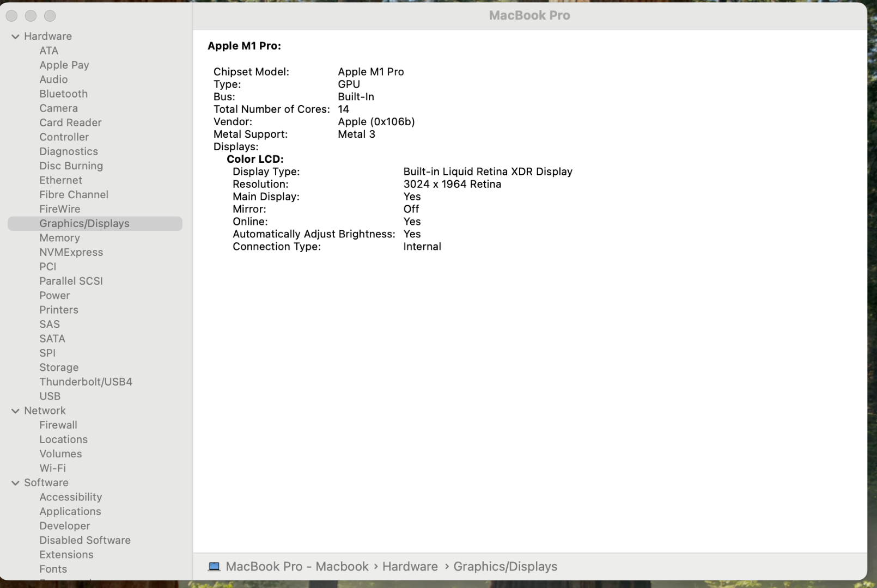
Task: Select the 3024 x 1964 Retina resolution value
Action: coord(452,185)
